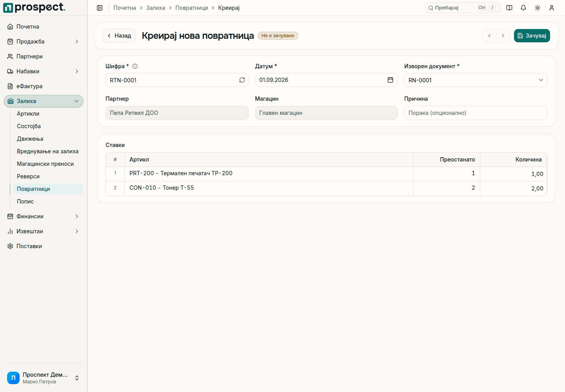Open Вреднување на залиха item

[x=48, y=151]
